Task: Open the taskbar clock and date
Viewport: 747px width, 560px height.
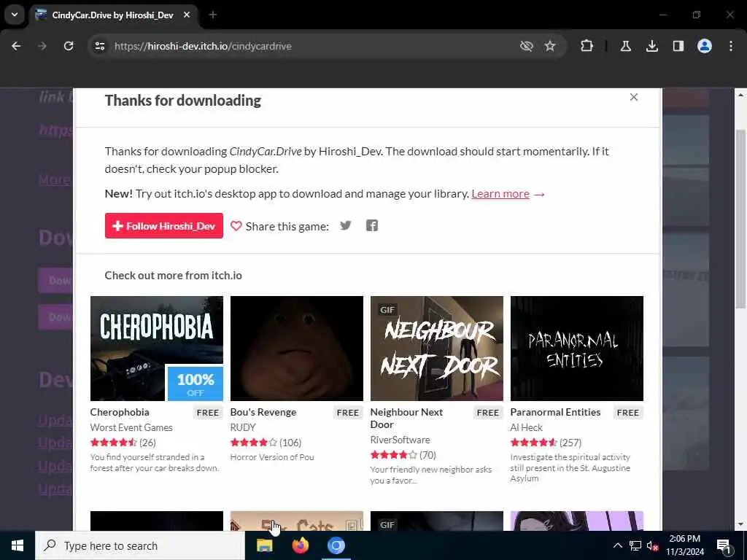Action: [684, 545]
